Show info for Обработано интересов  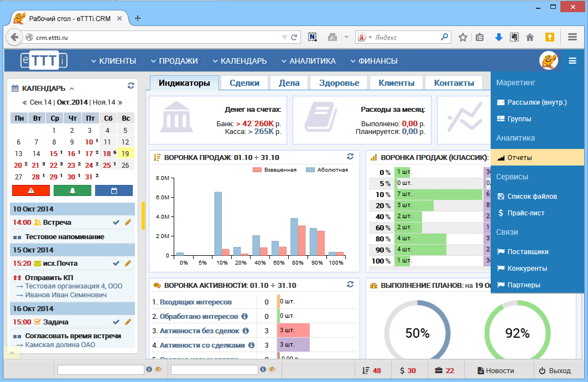244,316
